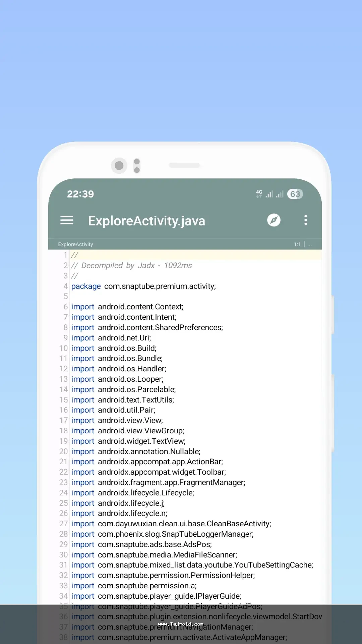Tap the battery level indicator

click(x=295, y=194)
